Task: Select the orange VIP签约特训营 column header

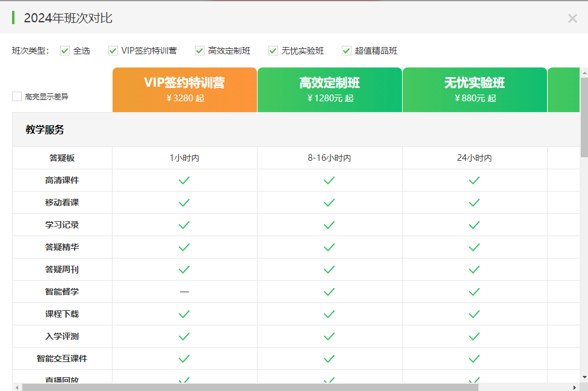Action: point(185,90)
